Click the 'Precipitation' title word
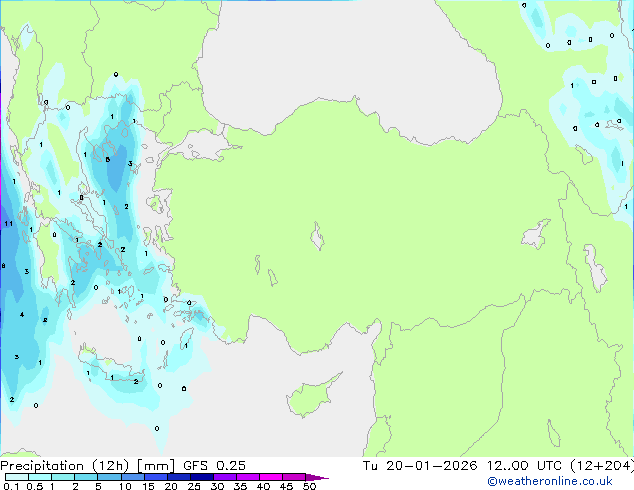Image resolution: width=634 pixels, height=490 pixels. tap(42, 466)
